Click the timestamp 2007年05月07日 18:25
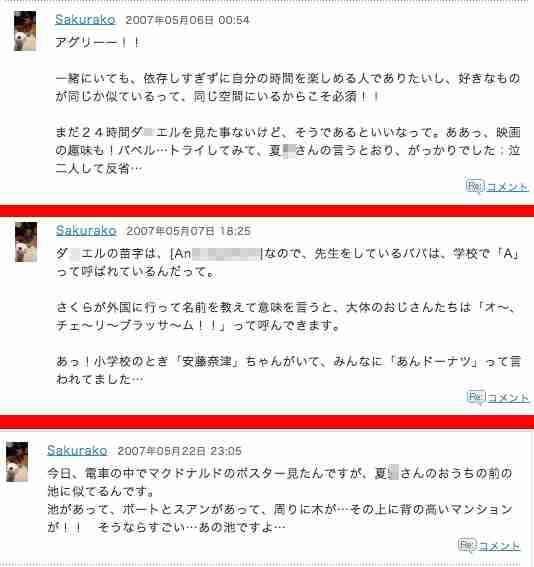Screen dimensions: 534x567 click(188, 231)
